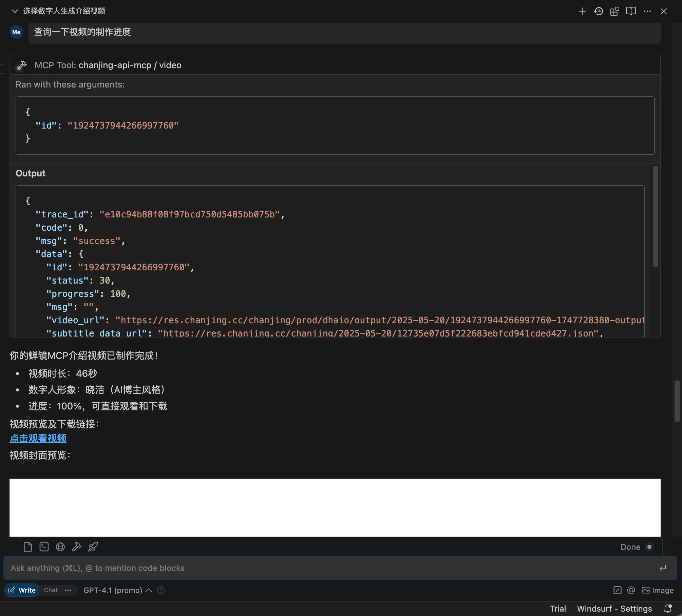This screenshot has height=616, width=682.
Task: Click the "progress": 100 line
Action: (88, 294)
